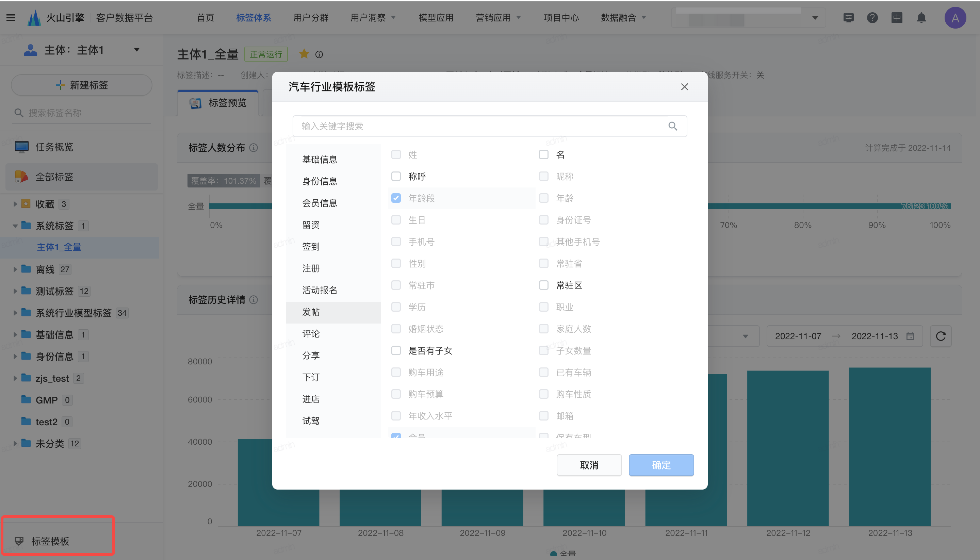
Task: Toggle the 昵称 checkbox
Action: [x=543, y=176]
